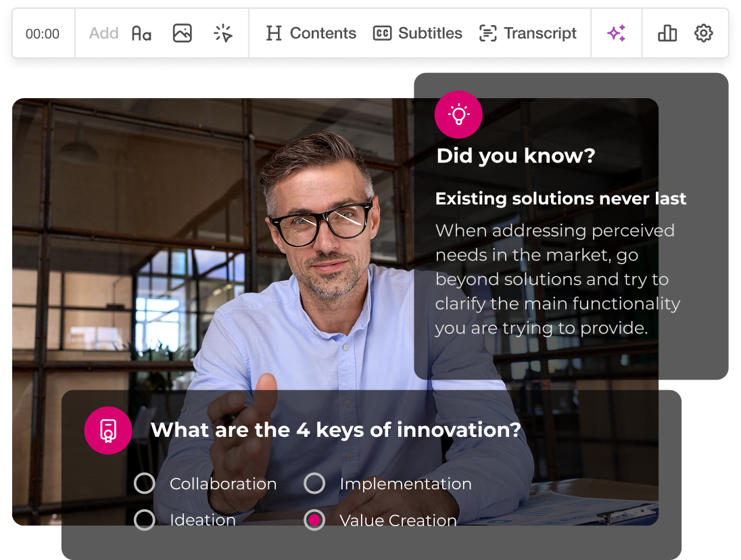Open the settings gear icon
The image size is (741, 560).
pos(704,33)
